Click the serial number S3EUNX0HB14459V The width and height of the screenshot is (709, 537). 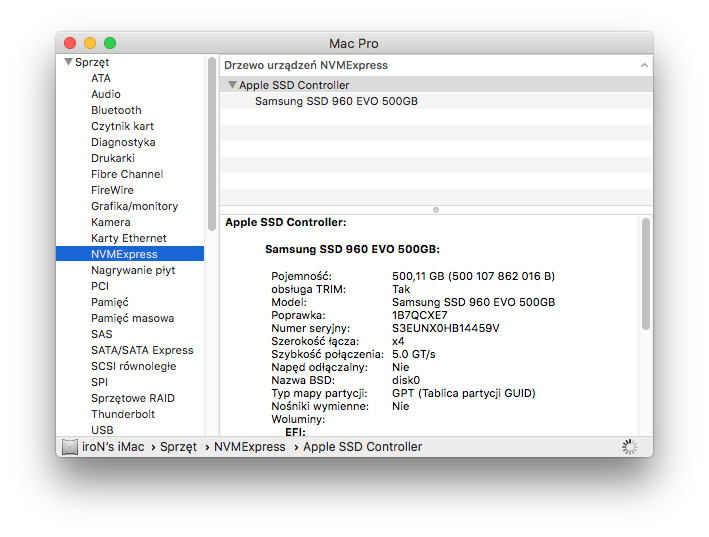tap(445, 328)
